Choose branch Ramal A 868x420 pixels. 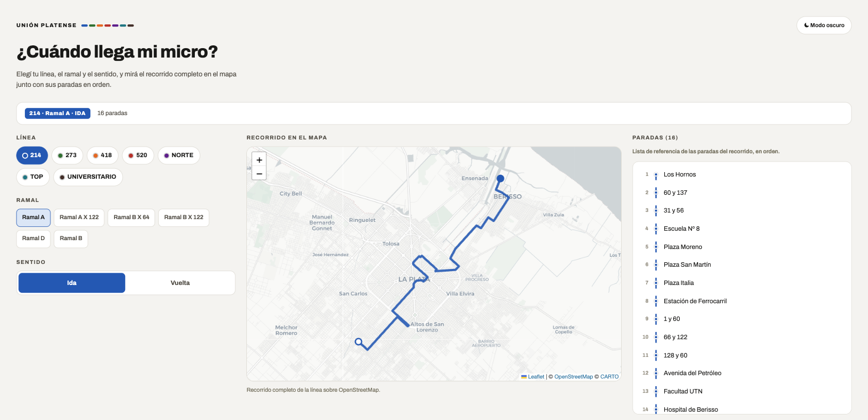tap(33, 217)
